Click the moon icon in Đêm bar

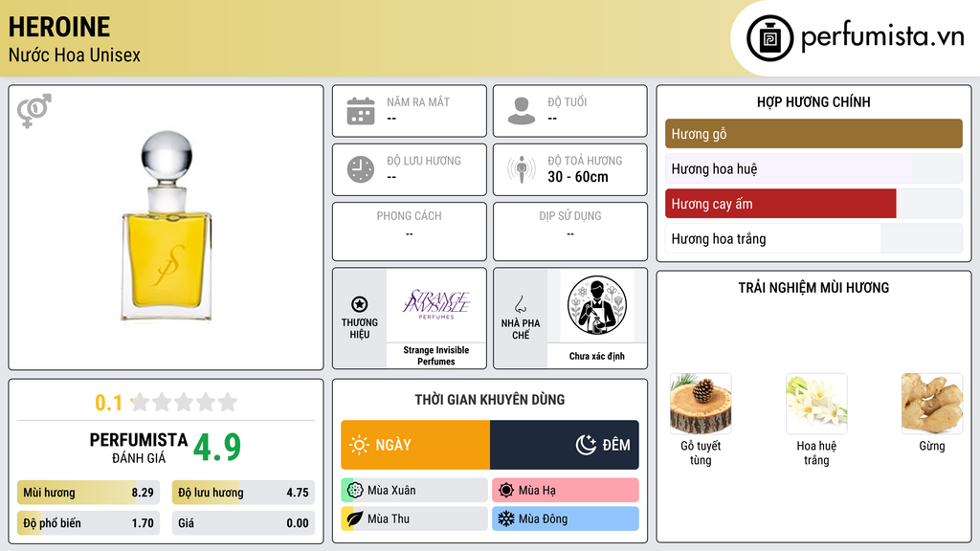[x=586, y=445]
